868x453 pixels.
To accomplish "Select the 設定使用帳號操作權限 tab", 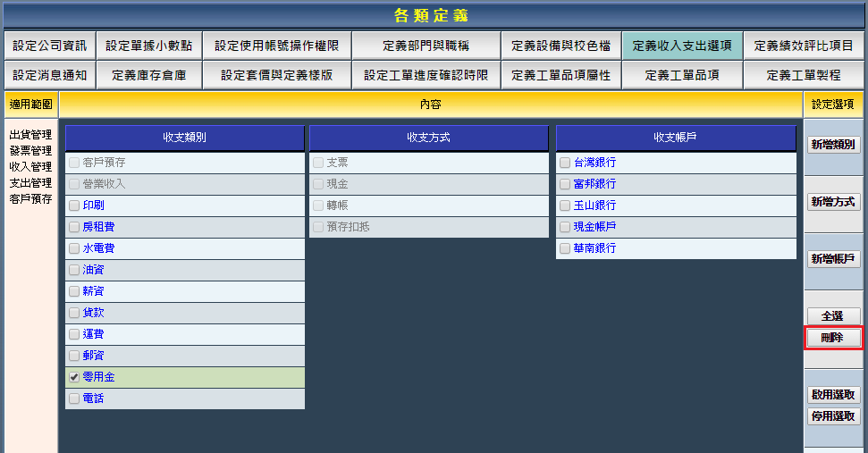I will [276, 46].
